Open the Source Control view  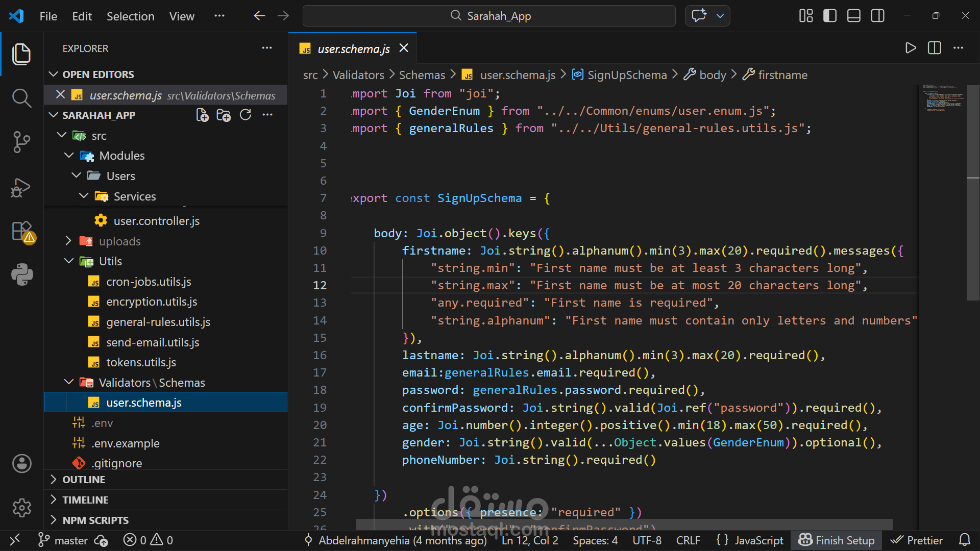point(21,142)
